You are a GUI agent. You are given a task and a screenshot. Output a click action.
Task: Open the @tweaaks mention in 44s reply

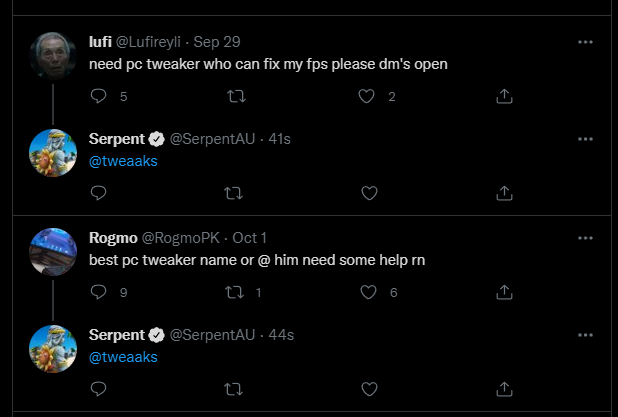pyautogui.click(x=123, y=356)
